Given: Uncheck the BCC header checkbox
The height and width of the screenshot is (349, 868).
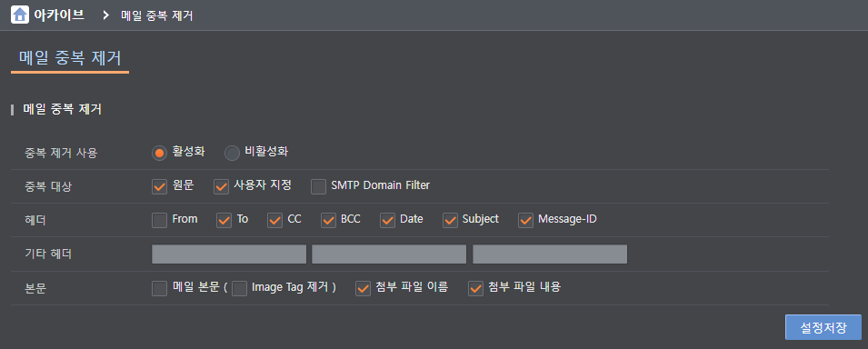Looking at the screenshot, I should (328, 221).
